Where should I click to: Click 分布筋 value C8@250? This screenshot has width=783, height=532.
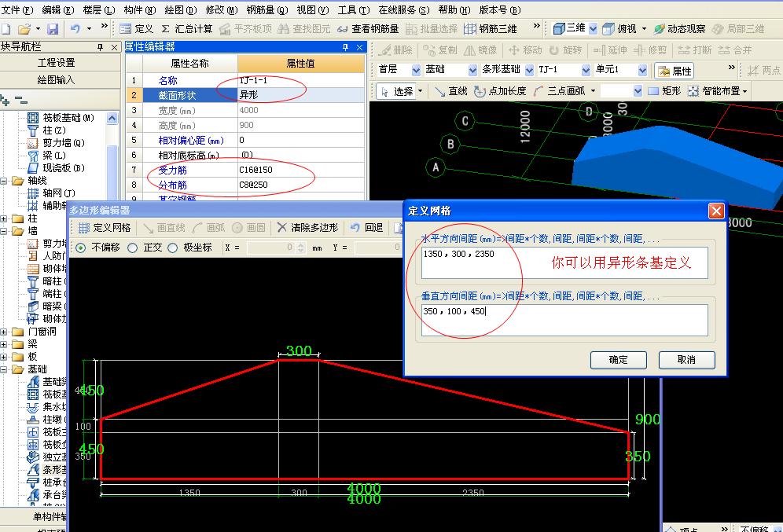tap(301, 185)
